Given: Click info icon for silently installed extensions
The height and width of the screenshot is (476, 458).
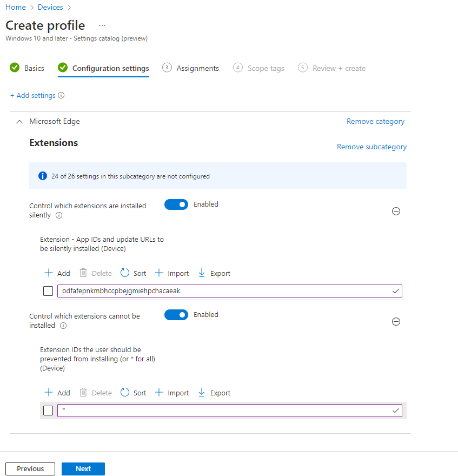Looking at the screenshot, I should coord(59,215).
